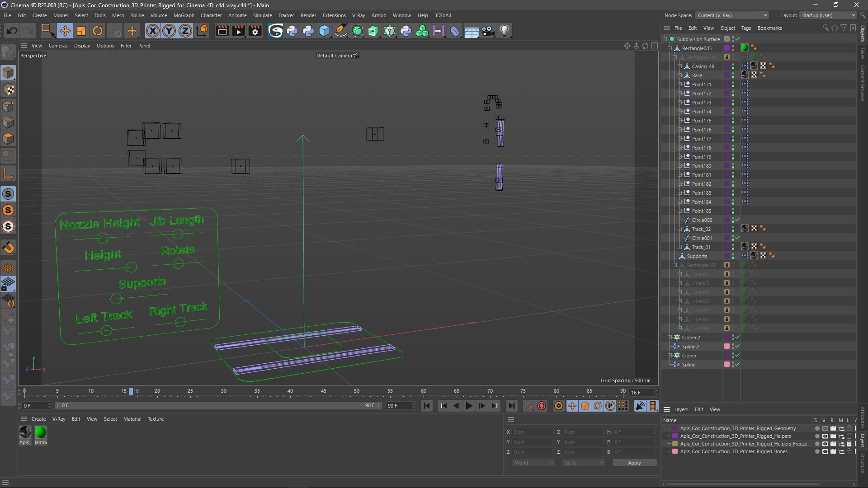
Task: Click the purple color swatch of Rigged_Helpers layer
Action: point(675,436)
